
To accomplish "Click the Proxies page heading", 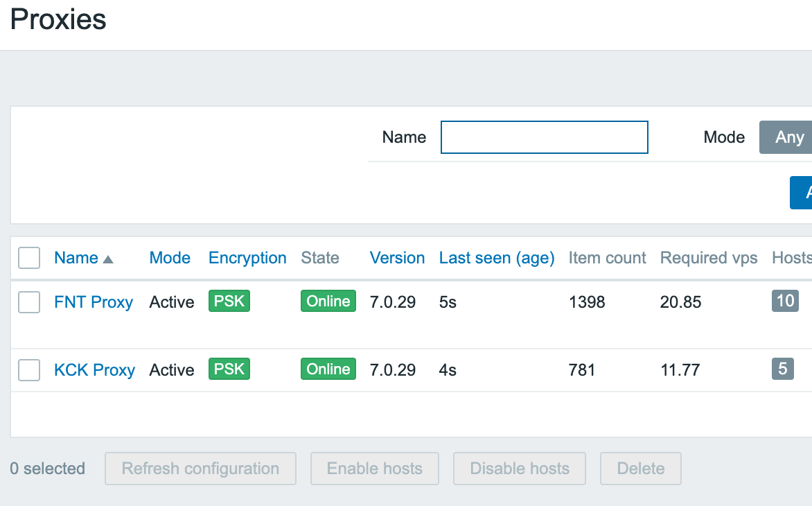I will [58, 19].
